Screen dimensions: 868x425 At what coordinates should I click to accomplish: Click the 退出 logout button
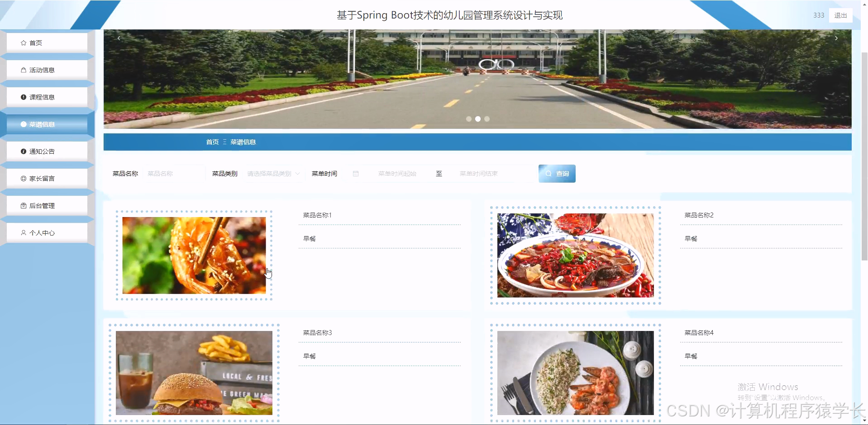[840, 15]
